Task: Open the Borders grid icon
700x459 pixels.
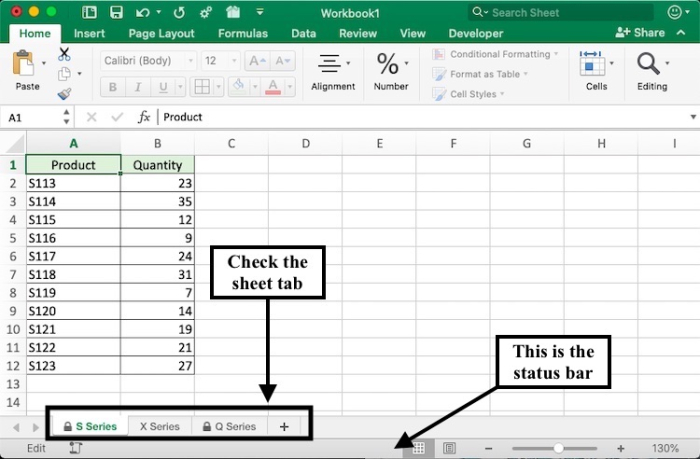Action: click(x=202, y=87)
